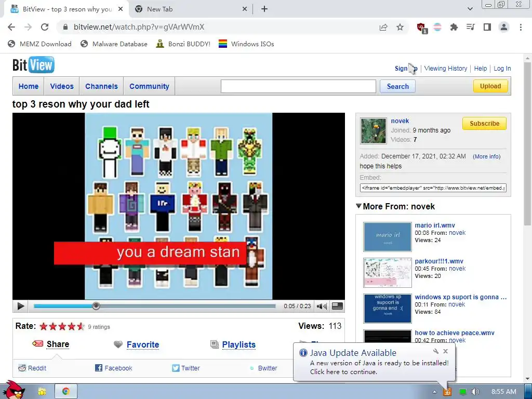Click the BitView logo
Image resolution: width=532 pixels, height=399 pixels.
[33, 64]
